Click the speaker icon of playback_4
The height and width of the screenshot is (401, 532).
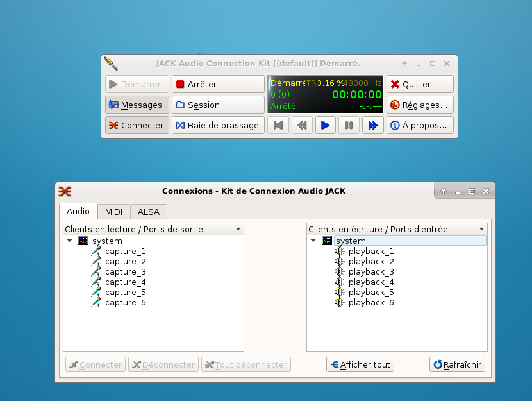[339, 282]
